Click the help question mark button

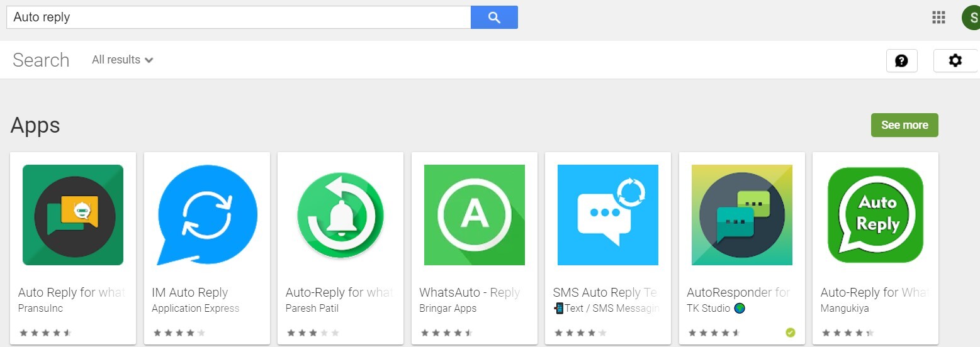coord(901,60)
